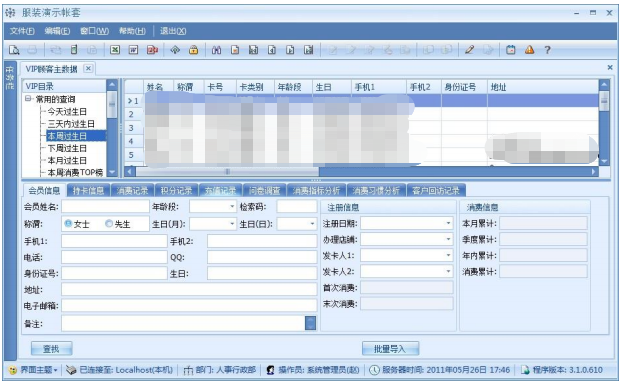This screenshot has height=385, width=621.
Task: Expand the 注册日期 date dropdown
Action: tap(448, 223)
